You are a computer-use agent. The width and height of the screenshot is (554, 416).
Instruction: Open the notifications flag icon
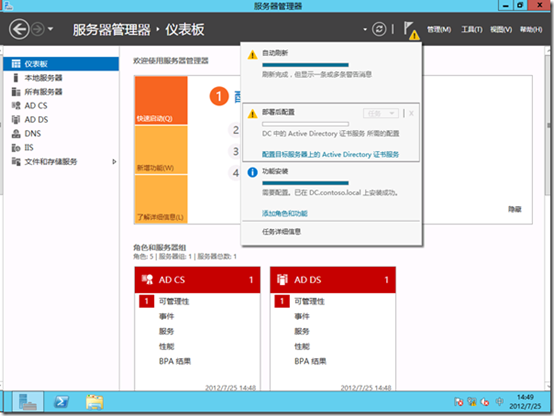411,30
